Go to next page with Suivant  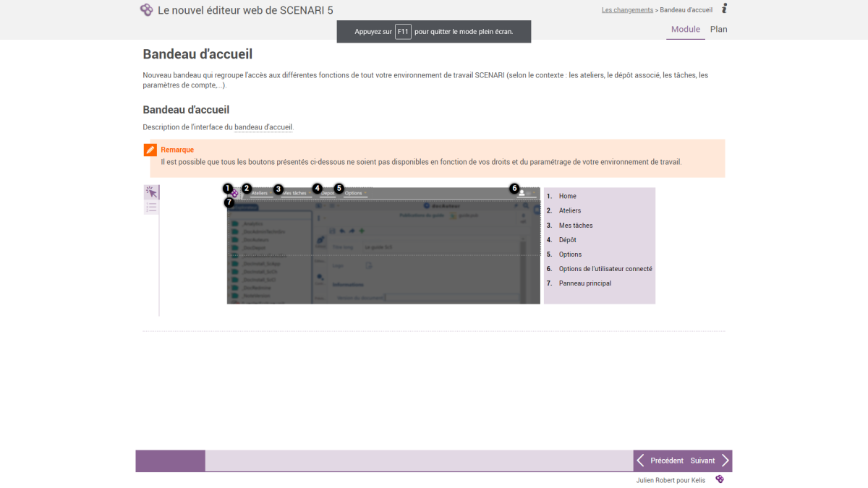[710, 461]
